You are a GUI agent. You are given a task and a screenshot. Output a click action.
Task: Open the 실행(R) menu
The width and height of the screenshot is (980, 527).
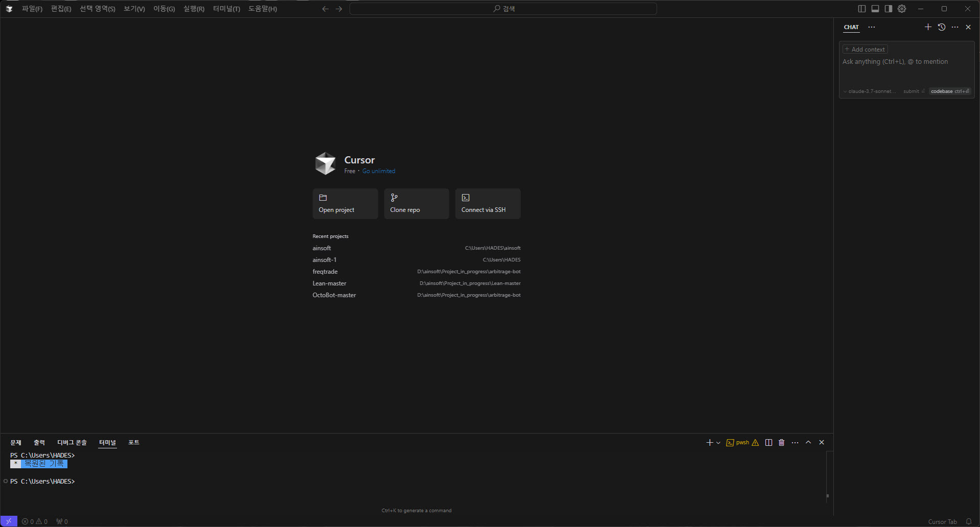click(194, 9)
